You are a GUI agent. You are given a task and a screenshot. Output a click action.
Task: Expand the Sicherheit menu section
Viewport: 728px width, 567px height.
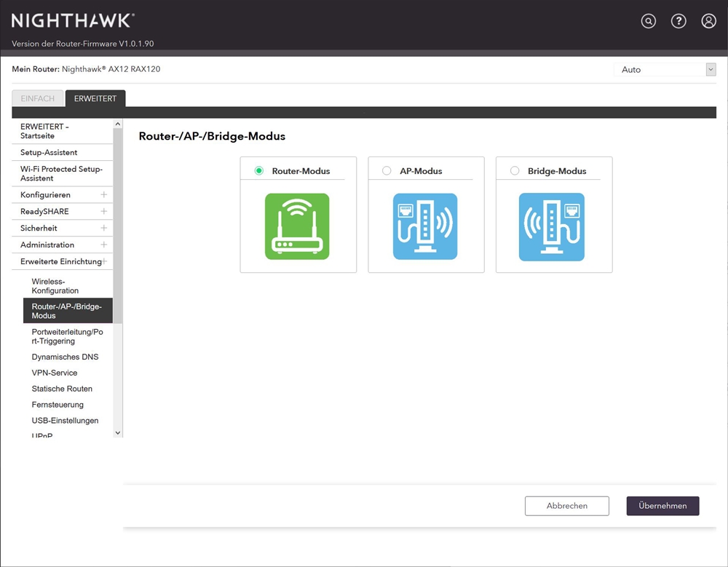tap(104, 229)
